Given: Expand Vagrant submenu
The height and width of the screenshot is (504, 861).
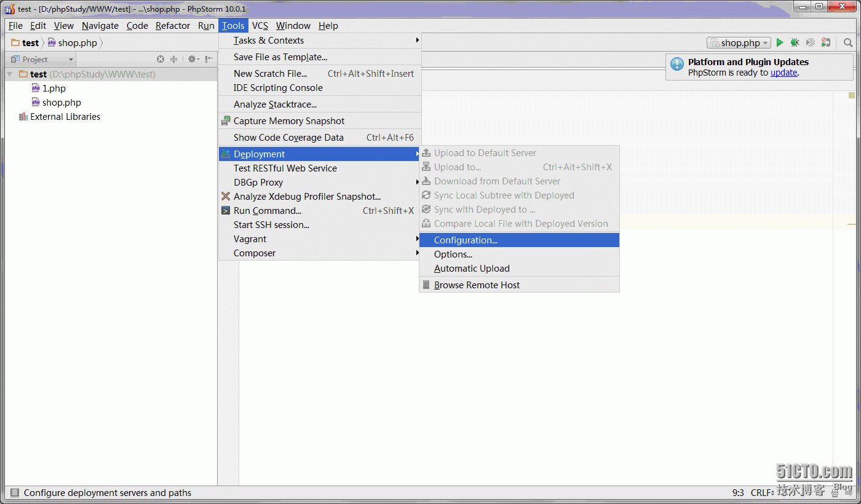Looking at the screenshot, I should tap(320, 238).
